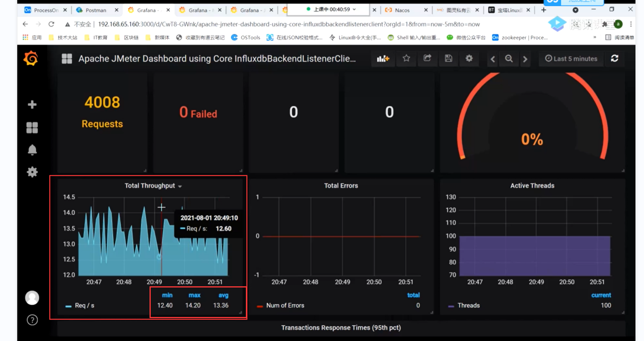The height and width of the screenshot is (341, 644).
Task: Open Alerting bell in the sidebar
Action: tap(32, 150)
